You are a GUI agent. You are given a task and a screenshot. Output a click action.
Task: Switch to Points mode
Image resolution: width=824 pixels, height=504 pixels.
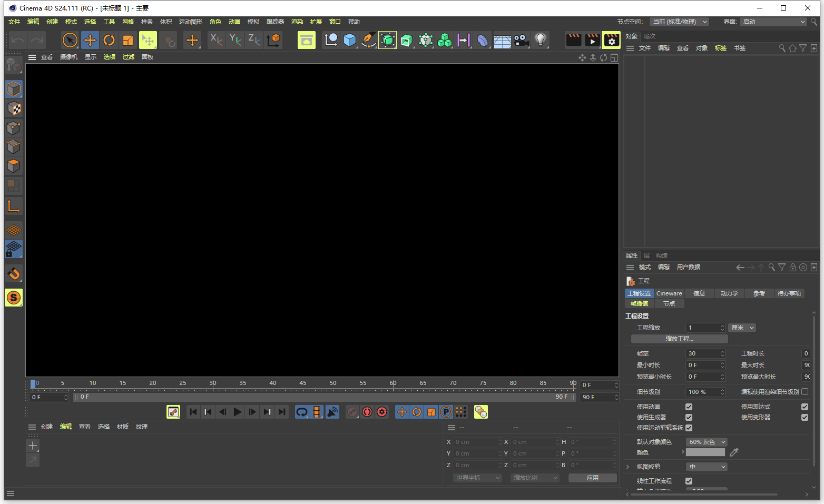tap(14, 128)
